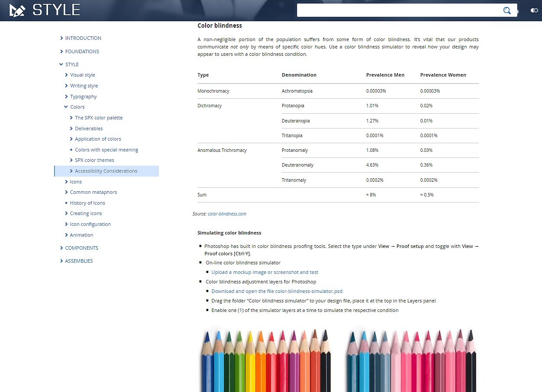Click the 4.63% prevalence value
The image size is (542, 392).
372,165
